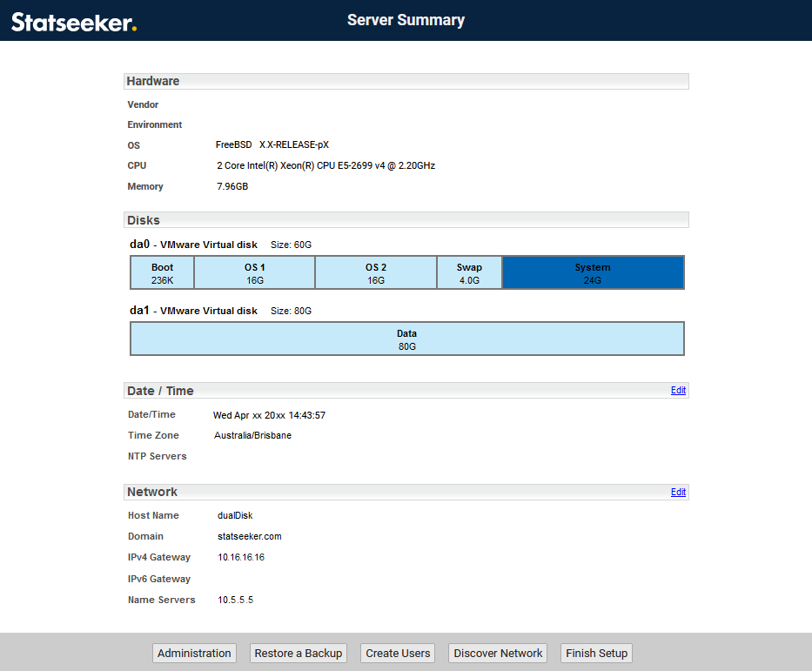Edit the Network settings
The width and height of the screenshot is (812, 671).
click(x=678, y=493)
